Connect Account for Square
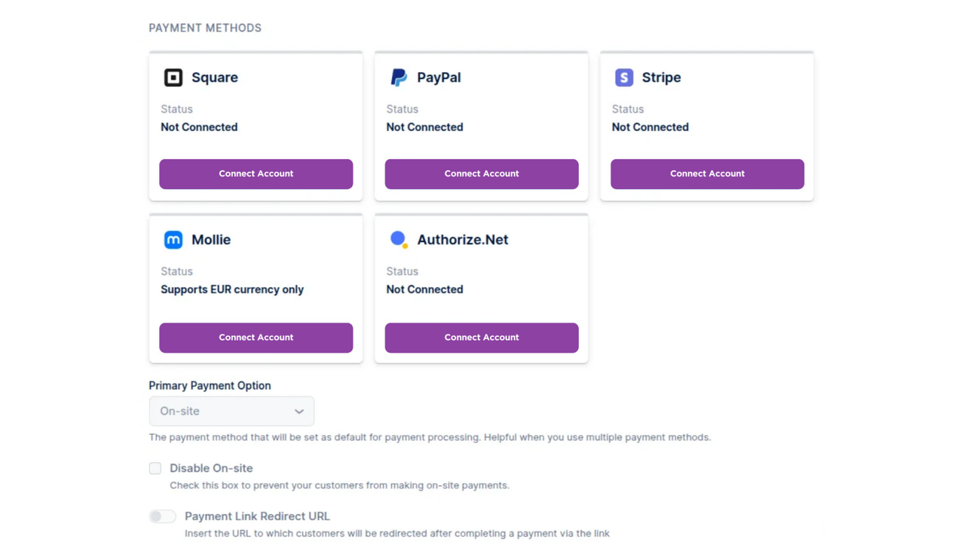 pos(255,174)
